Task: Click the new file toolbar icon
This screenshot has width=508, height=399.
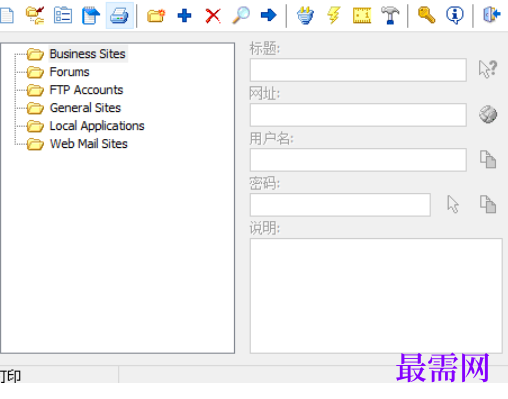Action: [x=7, y=15]
